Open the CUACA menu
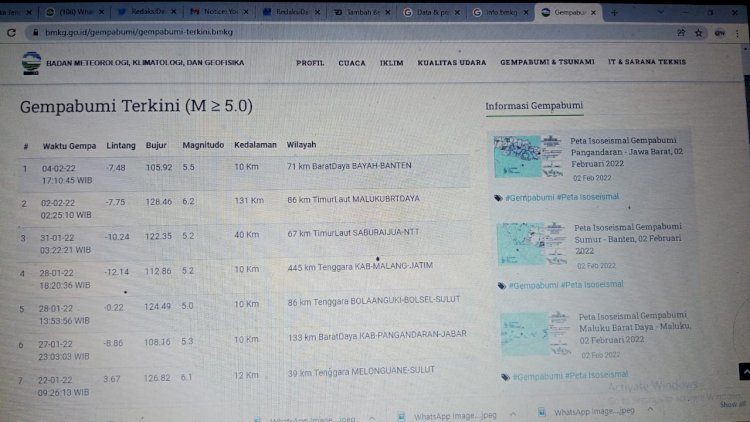Screen dimensions: 750x422 (352, 62)
